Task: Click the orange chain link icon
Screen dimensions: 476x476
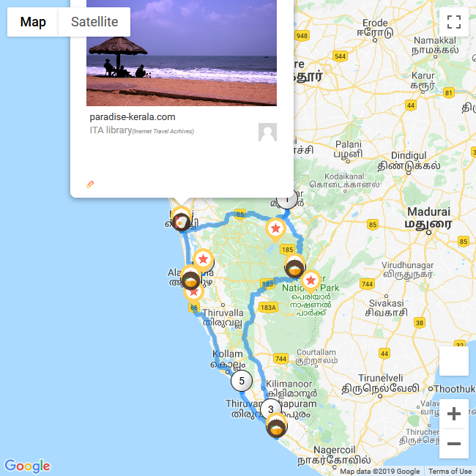Action: pos(90,185)
